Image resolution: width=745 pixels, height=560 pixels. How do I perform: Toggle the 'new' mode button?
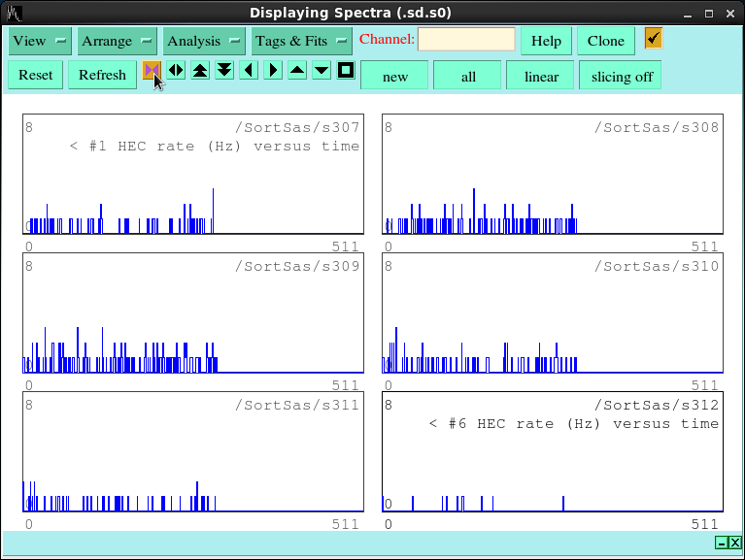click(394, 76)
